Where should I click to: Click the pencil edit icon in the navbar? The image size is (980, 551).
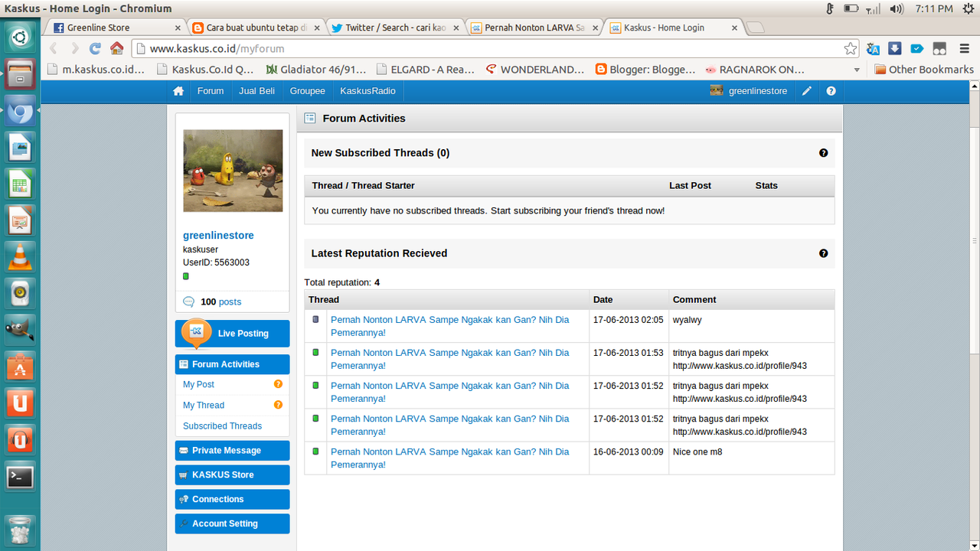pyautogui.click(x=807, y=91)
